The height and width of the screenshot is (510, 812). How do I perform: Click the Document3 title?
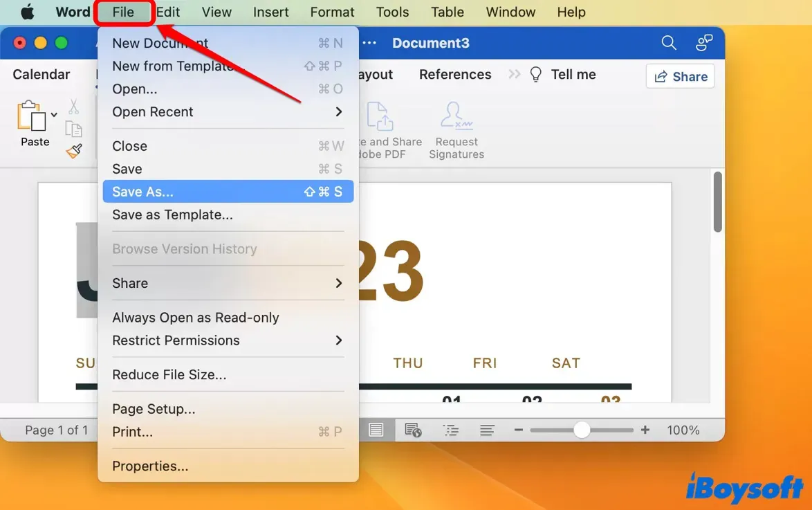click(431, 43)
